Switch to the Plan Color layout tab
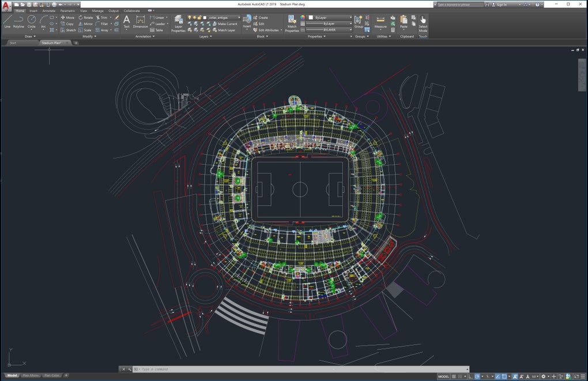588x381 pixels. coord(51,375)
